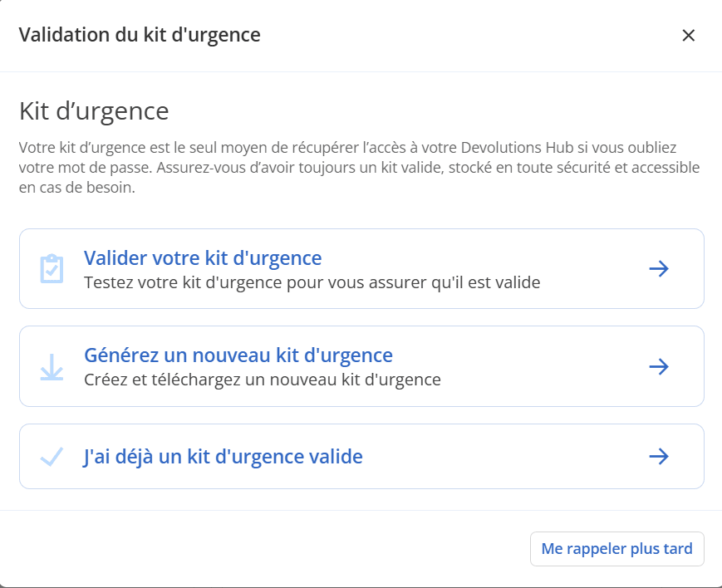Select the card for generating a new kit
Viewport: 722px width, 588px height.
click(361, 366)
